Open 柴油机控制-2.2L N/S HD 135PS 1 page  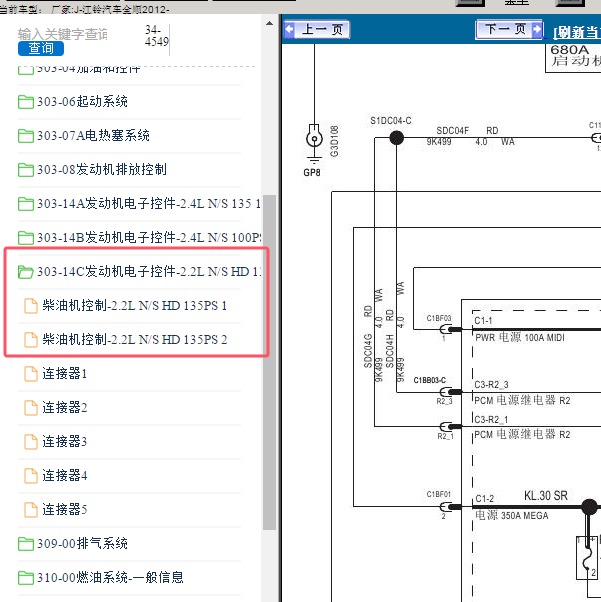click(x=134, y=306)
